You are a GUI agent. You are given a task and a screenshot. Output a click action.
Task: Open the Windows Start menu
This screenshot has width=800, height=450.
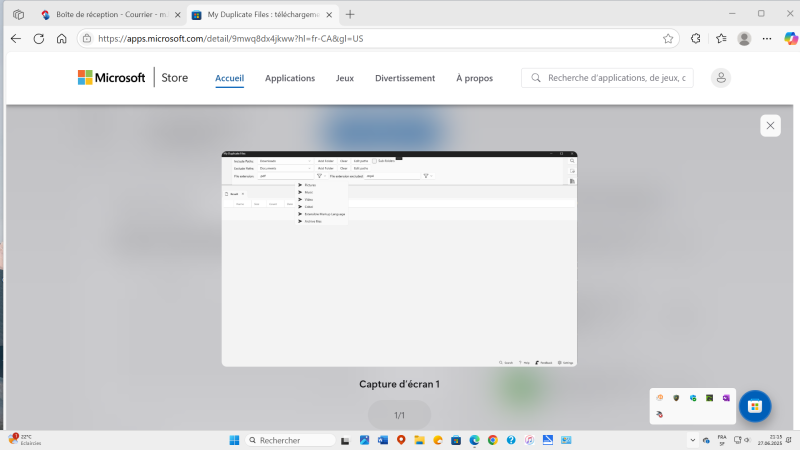click(x=235, y=440)
